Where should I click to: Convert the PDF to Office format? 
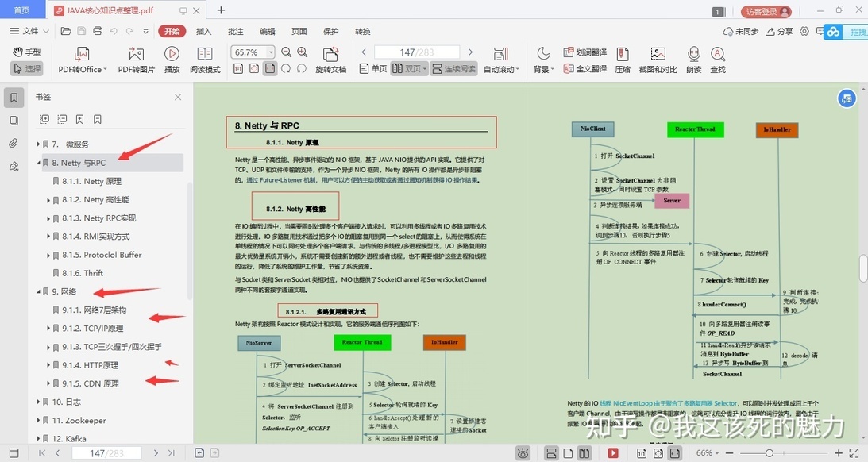pyautogui.click(x=83, y=60)
